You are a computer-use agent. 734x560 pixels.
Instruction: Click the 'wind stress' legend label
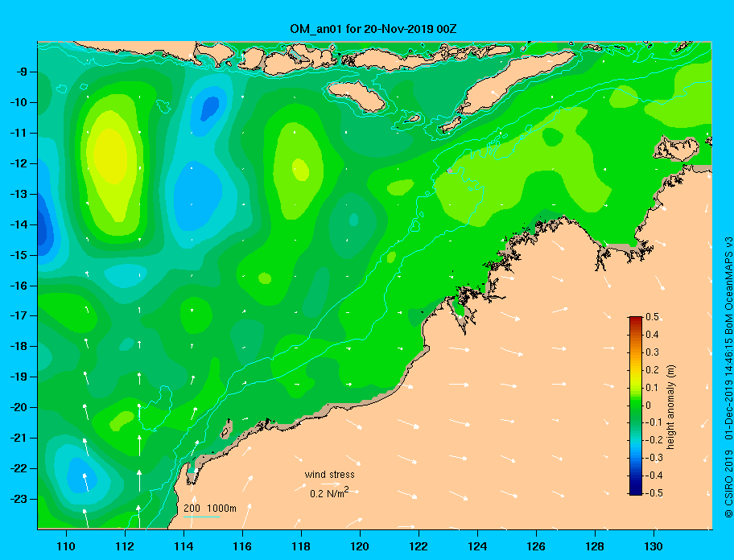point(329,475)
